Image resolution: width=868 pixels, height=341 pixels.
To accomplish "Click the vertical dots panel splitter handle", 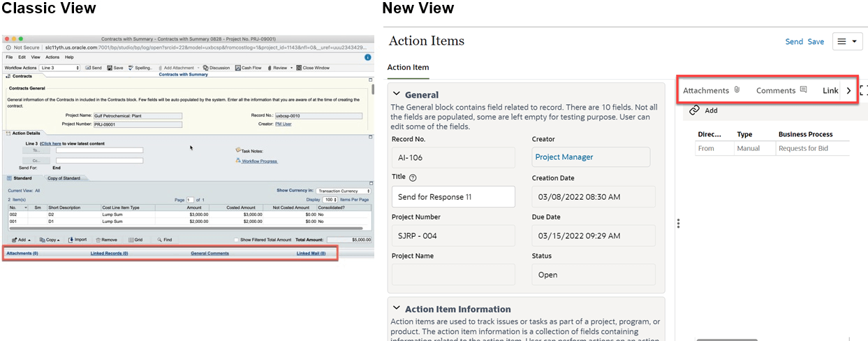I will pyautogui.click(x=679, y=224).
